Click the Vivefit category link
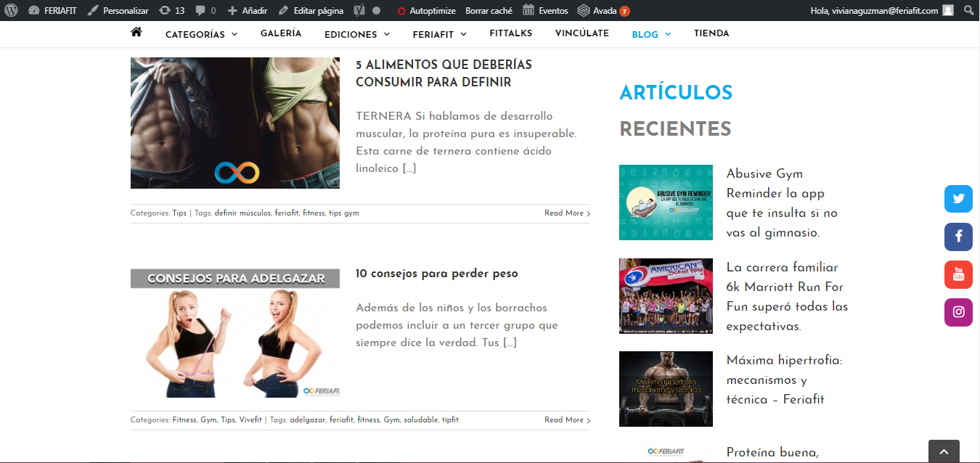Image resolution: width=980 pixels, height=463 pixels. tap(250, 420)
